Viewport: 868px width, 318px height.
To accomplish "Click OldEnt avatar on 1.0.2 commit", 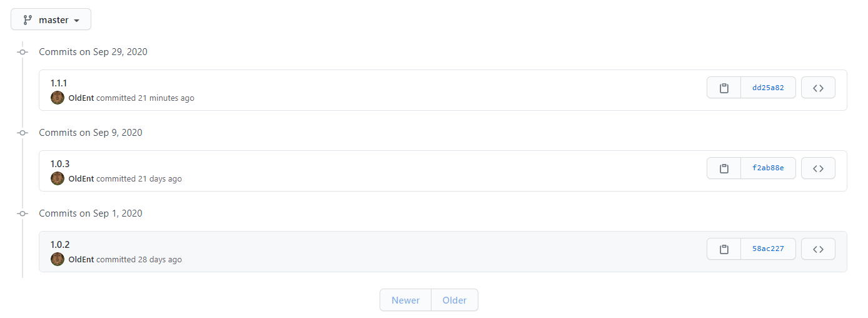I will tap(58, 259).
